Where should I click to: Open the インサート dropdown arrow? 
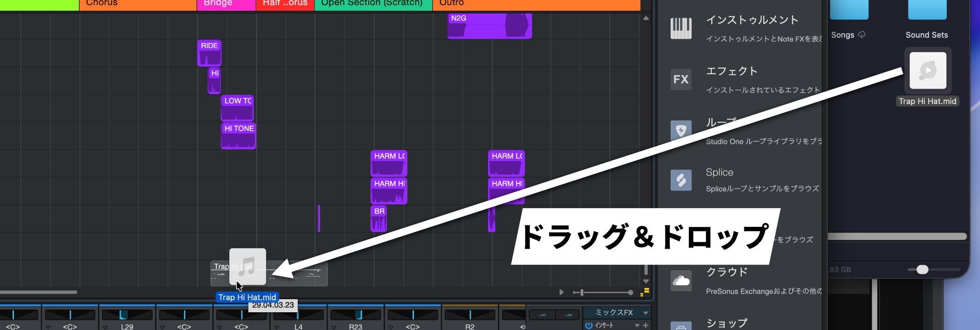637,325
